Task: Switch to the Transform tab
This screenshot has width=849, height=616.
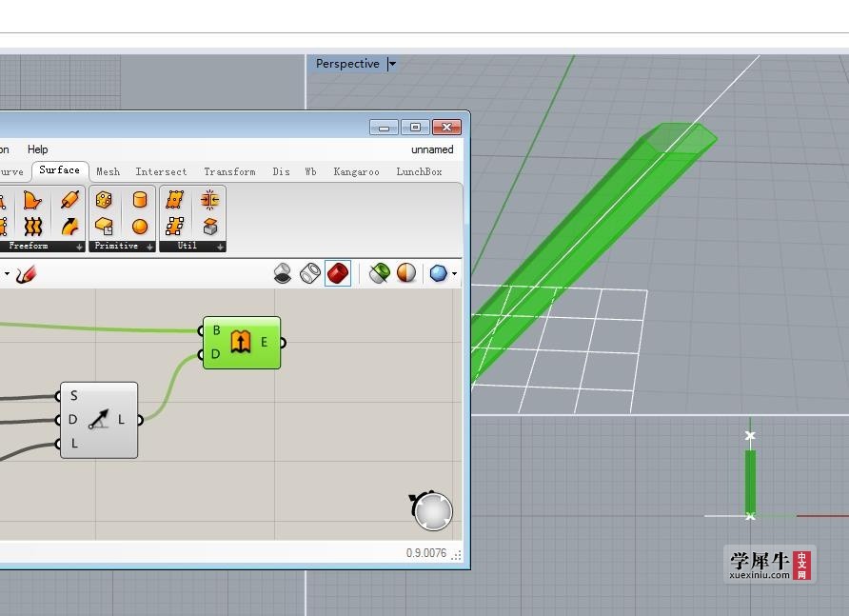Action: (229, 171)
